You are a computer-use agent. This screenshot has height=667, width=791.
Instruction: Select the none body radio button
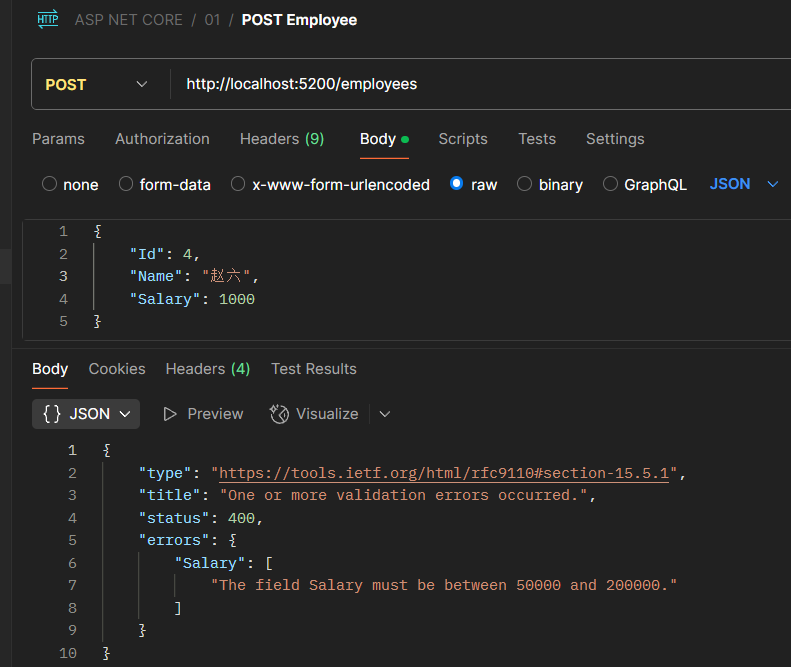coord(49,184)
